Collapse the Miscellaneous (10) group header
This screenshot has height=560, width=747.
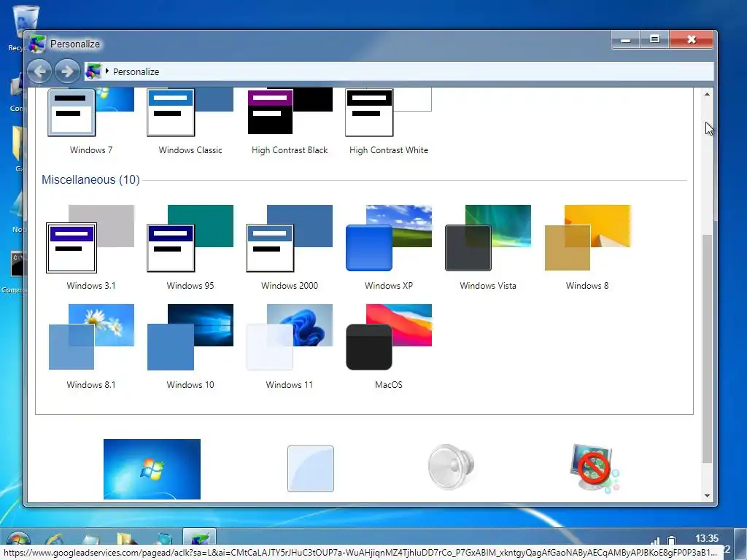(90, 179)
